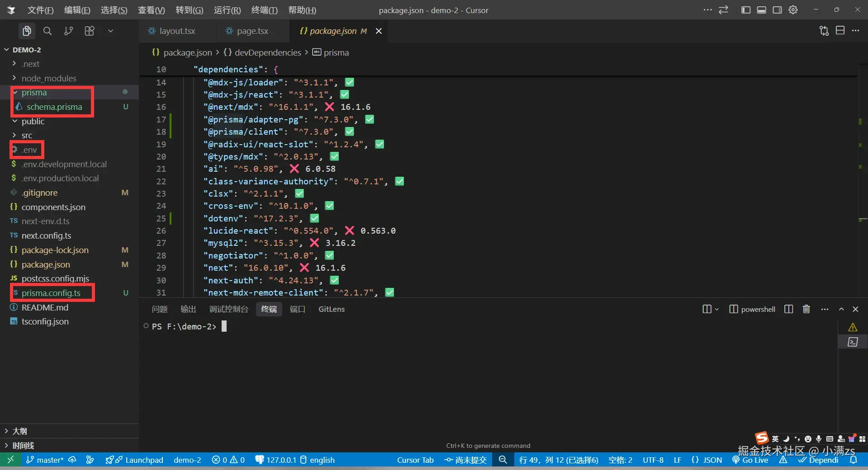868x470 pixels.
Task: Split the editor with the layout icon
Action: click(840, 31)
